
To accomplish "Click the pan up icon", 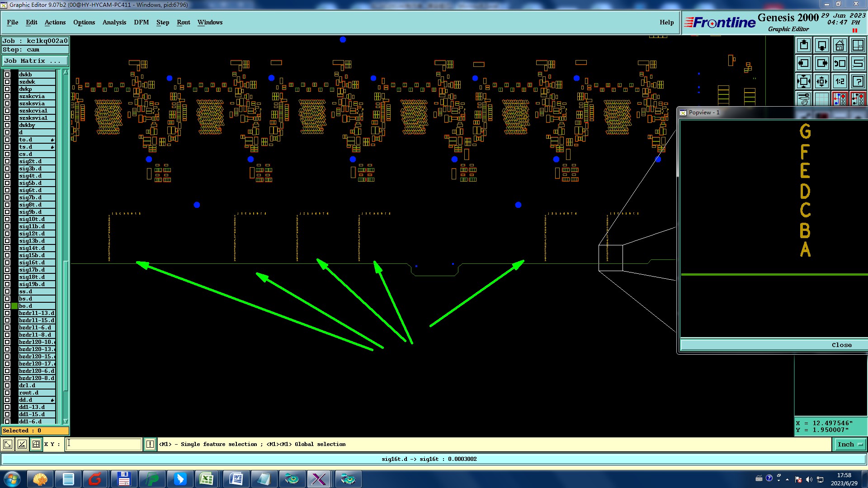I will coord(804,45).
